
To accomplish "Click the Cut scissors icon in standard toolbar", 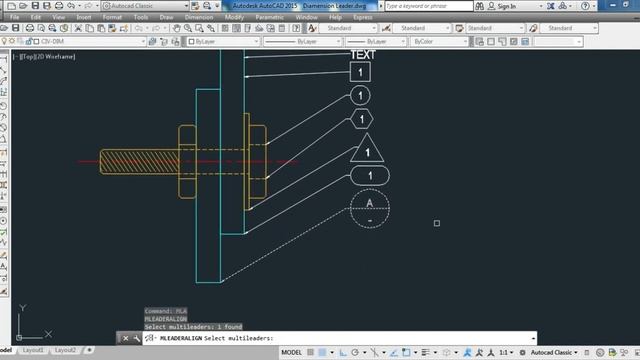I will click(x=78, y=28).
